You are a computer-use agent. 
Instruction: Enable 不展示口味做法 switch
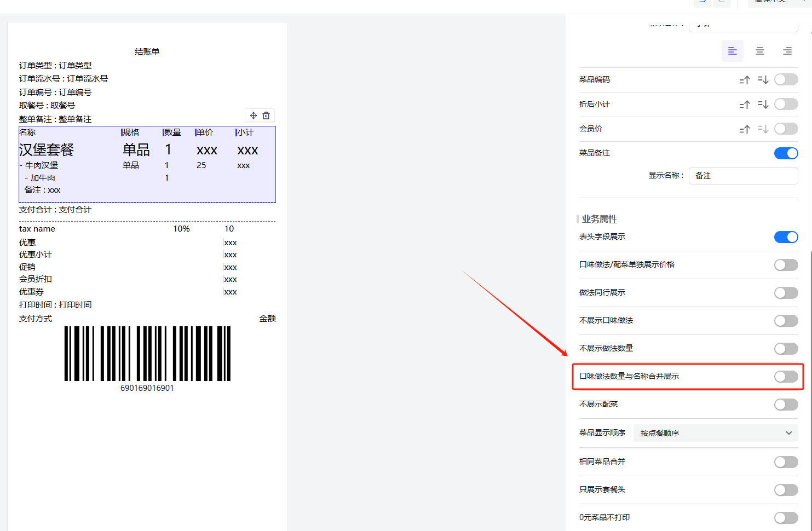pyautogui.click(x=786, y=321)
